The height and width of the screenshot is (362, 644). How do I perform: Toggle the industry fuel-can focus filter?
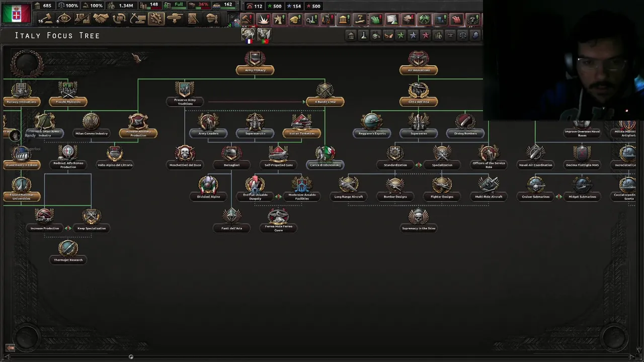[376, 35]
